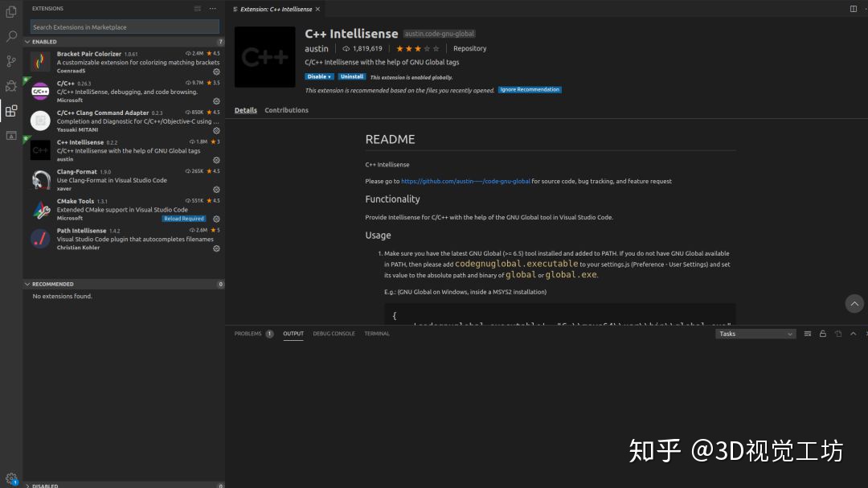Open the Explorer view in activity bar
Screen dimensions: 868x488
11,11
